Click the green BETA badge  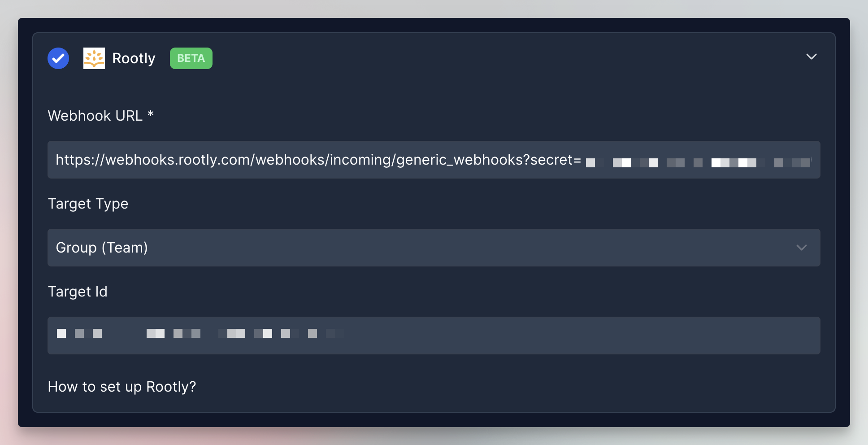pos(191,58)
